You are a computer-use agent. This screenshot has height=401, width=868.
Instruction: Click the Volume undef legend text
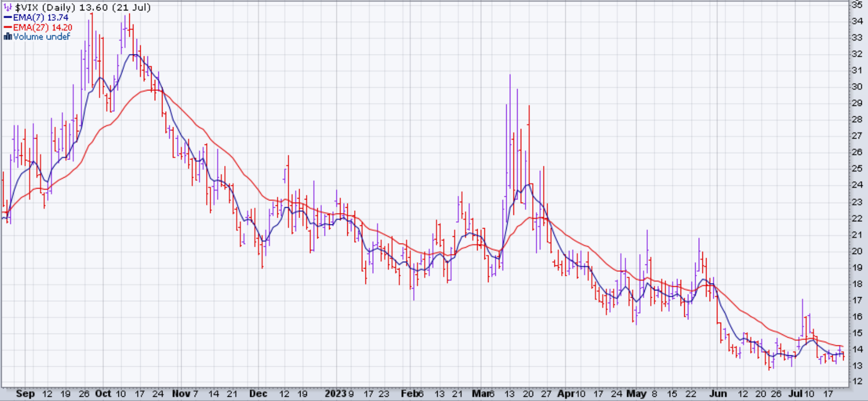click(x=42, y=37)
